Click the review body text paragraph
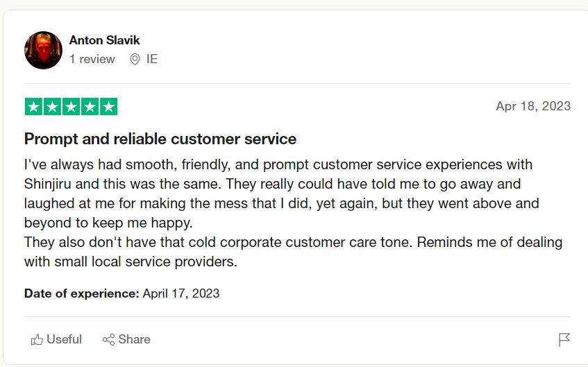This screenshot has height=367, width=588. point(292,214)
